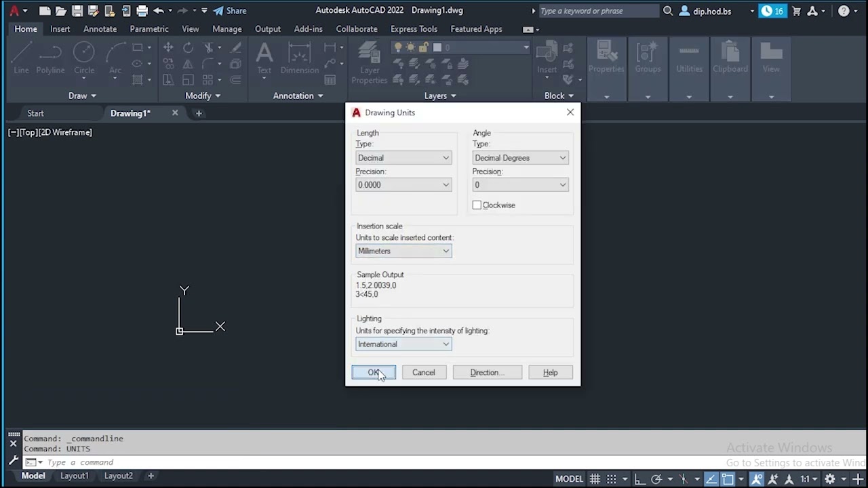Click the search magnifier icon
Screen dimensions: 868x488
(x=668, y=11)
